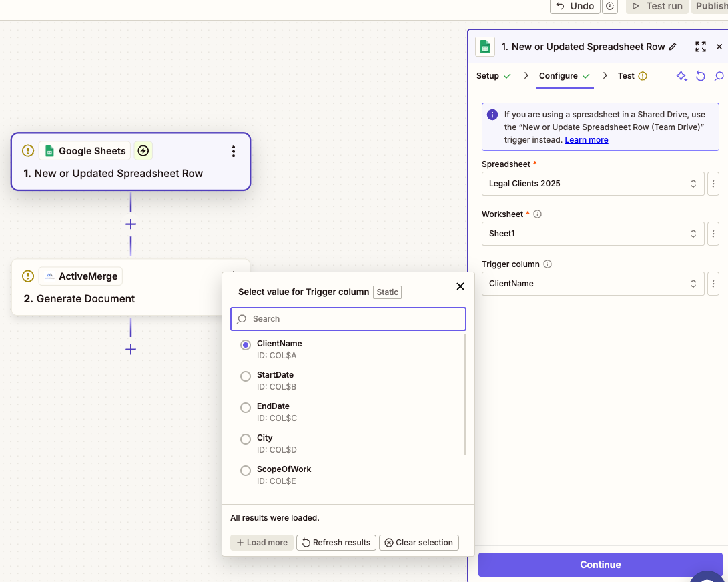Screen dimensions: 728x582
Task: Click the column list scrollbar
Action: pyautogui.click(x=464, y=395)
